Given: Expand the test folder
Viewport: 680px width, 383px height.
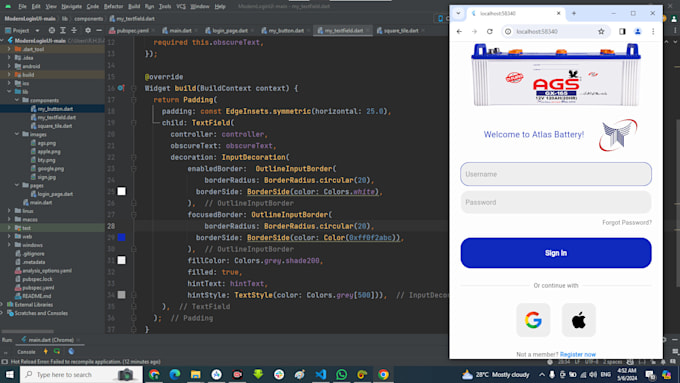Looking at the screenshot, I should [9, 228].
